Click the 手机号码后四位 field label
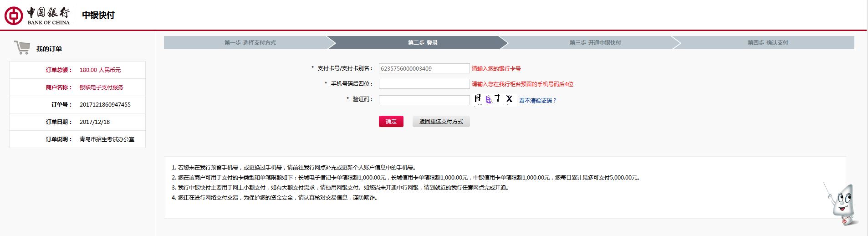Viewport: 868px width, 236px height. point(352,84)
